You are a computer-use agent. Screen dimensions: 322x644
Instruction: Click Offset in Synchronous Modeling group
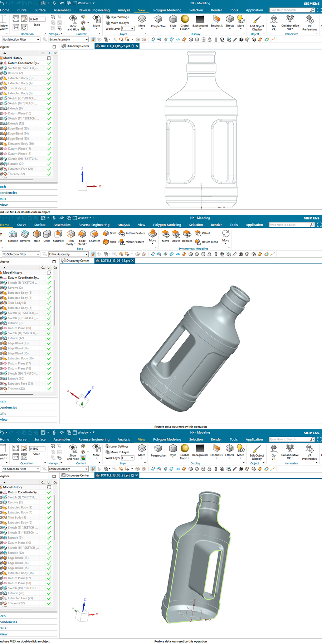tap(203, 233)
